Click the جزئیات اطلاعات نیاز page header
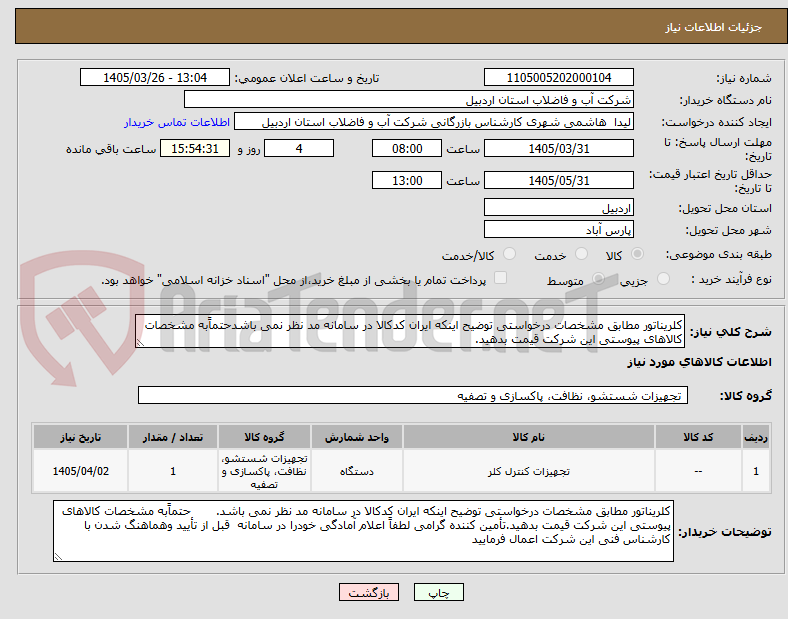The image size is (788, 619). coord(714,27)
